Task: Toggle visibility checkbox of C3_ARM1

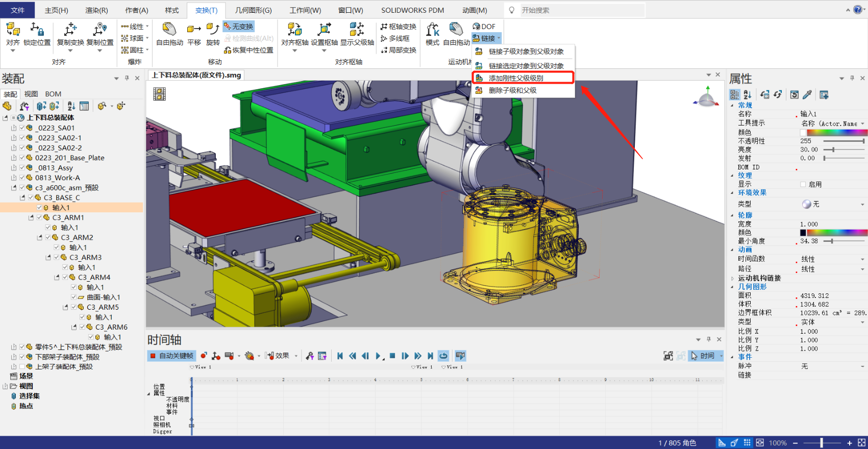Action: pos(39,217)
